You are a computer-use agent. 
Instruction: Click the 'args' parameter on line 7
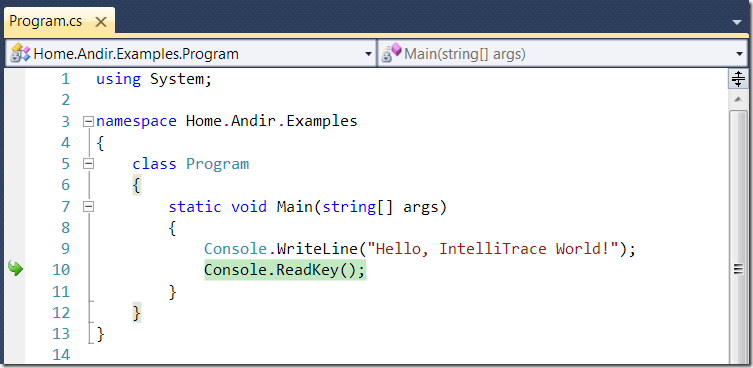pyautogui.click(x=421, y=208)
